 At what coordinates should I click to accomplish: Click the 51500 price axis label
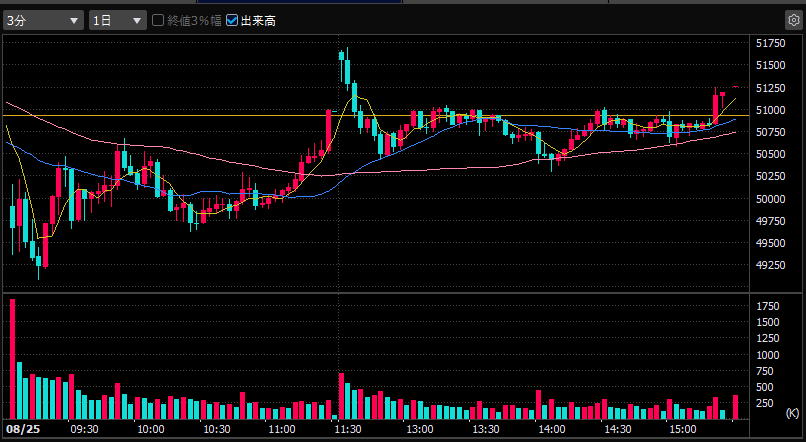click(771, 65)
